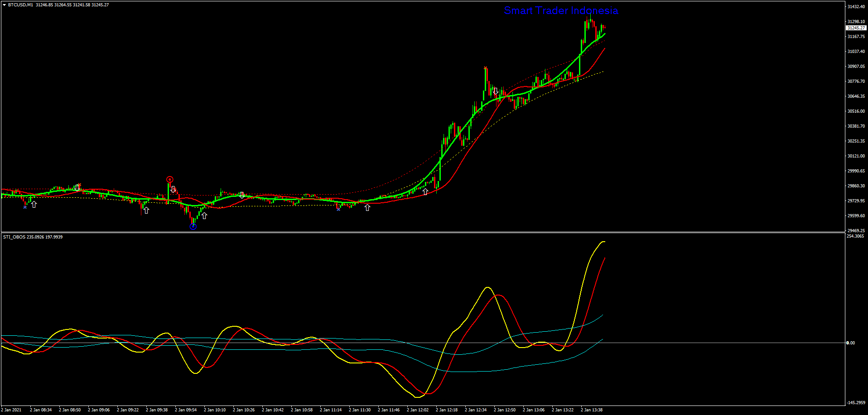Click the BTCUSD,M1 chart title
The width and height of the screenshot is (868, 415).
[x=20, y=5]
